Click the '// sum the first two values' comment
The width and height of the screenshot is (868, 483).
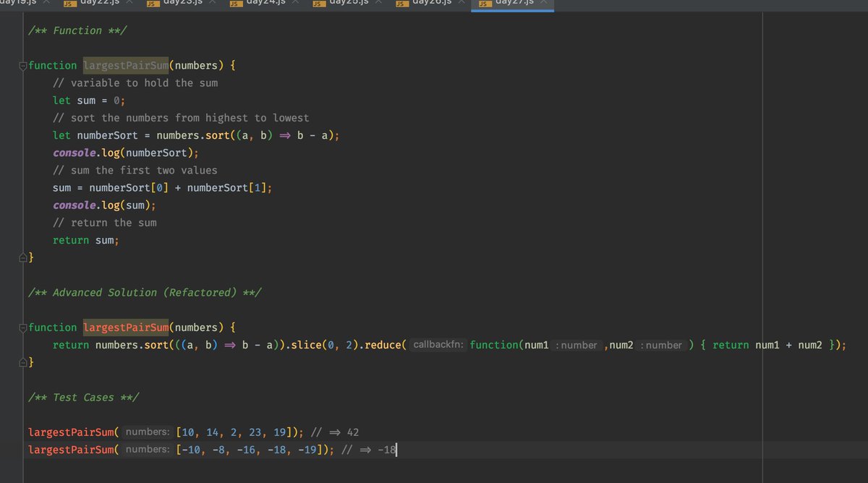[x=135, y=171]
